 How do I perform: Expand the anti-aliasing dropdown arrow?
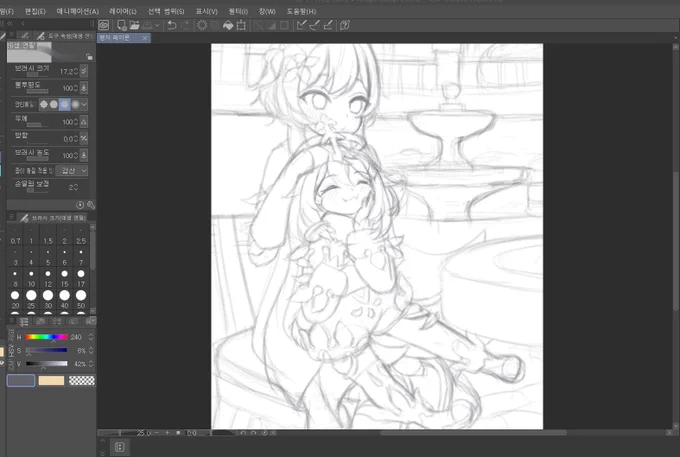pyautogui.click(x=84, y=104)
